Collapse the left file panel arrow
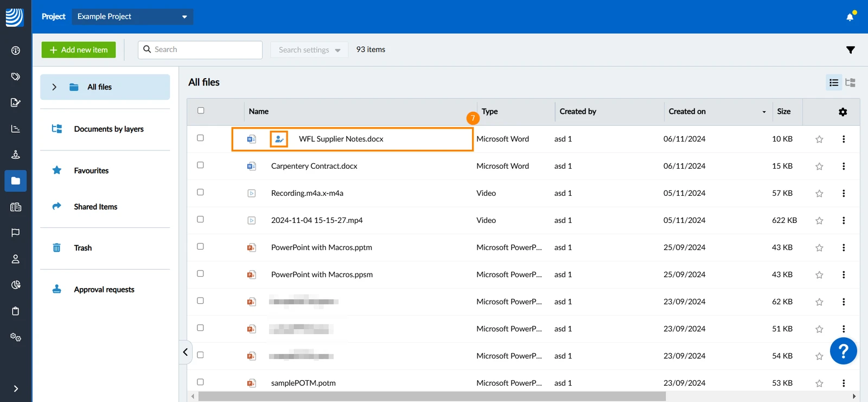The image size is (868, 402). pos(186,352)
